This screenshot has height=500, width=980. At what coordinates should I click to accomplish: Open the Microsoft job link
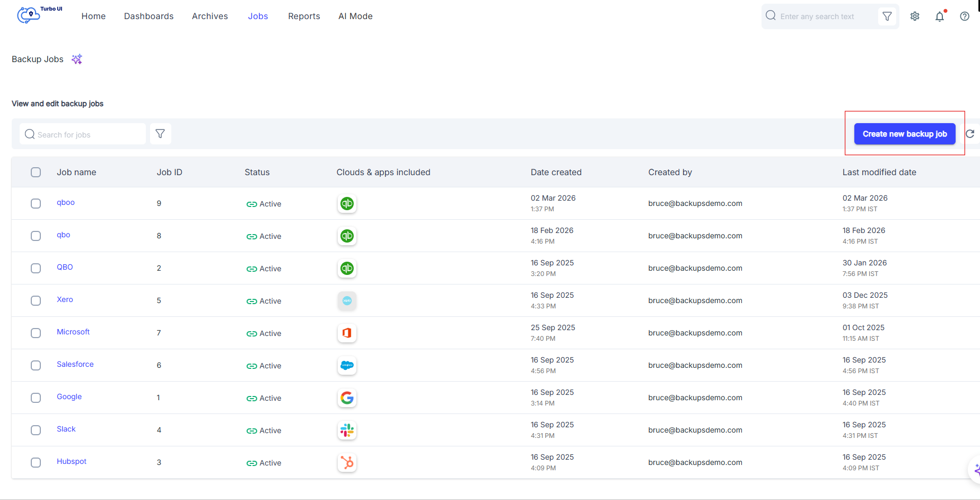coord(73,332)
